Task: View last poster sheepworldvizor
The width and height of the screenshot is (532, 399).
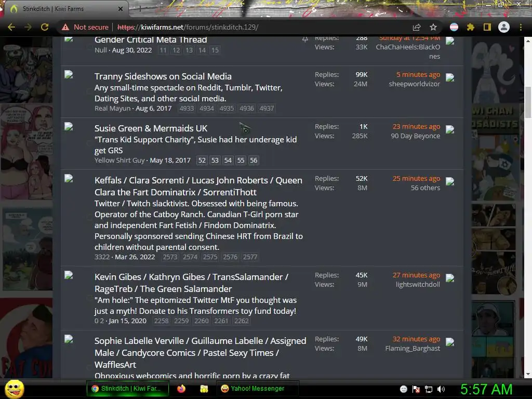Action: (414, 84)
